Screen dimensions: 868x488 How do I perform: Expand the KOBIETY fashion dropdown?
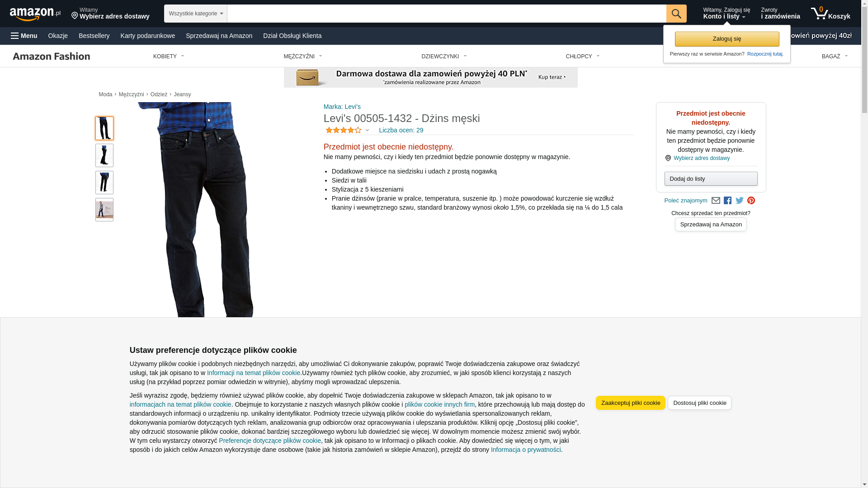click(169, 56)
